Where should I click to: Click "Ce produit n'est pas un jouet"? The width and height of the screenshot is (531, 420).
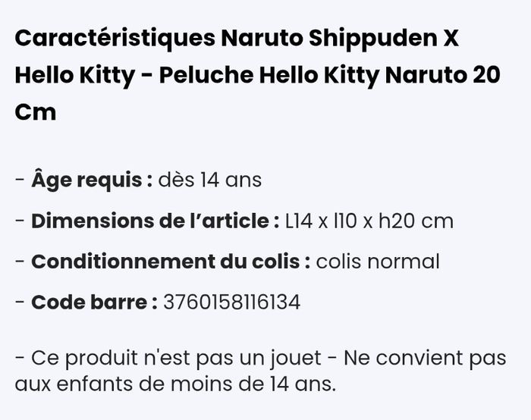pyautogui.click(x=174, y=358)
